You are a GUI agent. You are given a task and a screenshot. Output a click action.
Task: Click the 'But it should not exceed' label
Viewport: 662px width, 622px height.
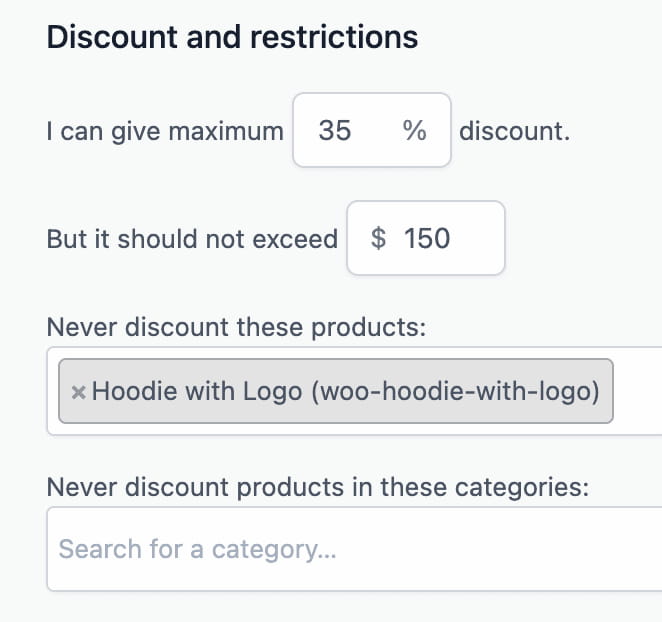pos(192,239)
